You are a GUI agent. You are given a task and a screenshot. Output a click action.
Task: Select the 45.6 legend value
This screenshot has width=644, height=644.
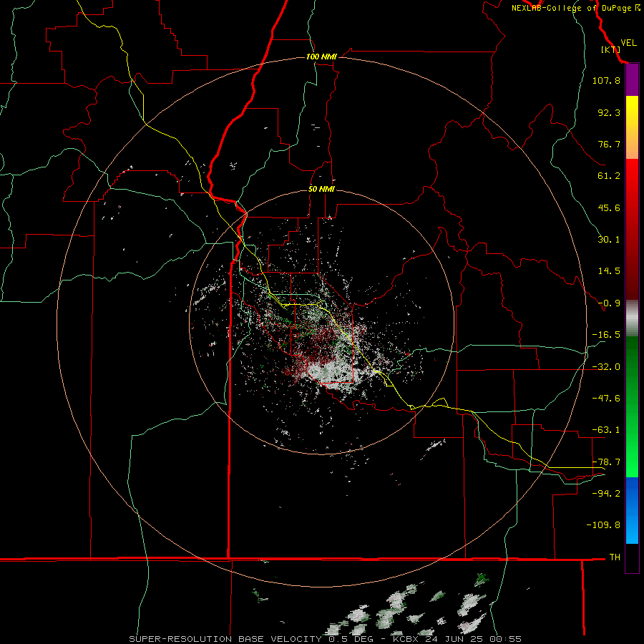pos(609,208)
